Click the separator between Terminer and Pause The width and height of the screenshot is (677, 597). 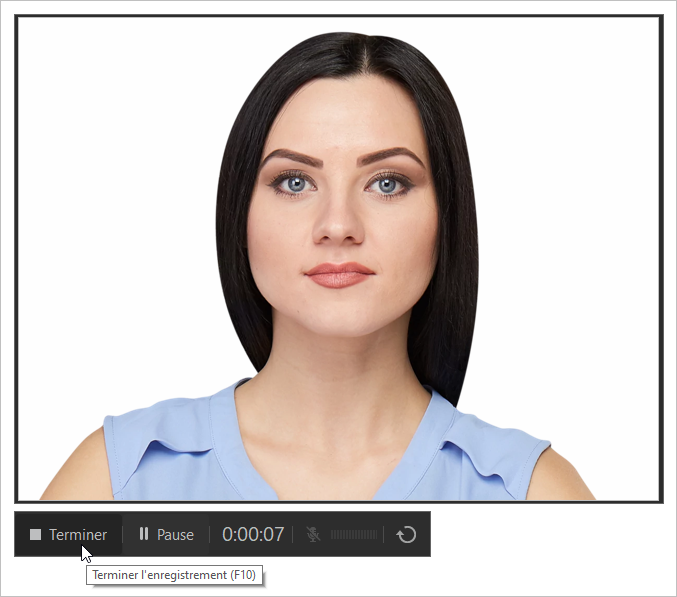[x=123, y=535]
